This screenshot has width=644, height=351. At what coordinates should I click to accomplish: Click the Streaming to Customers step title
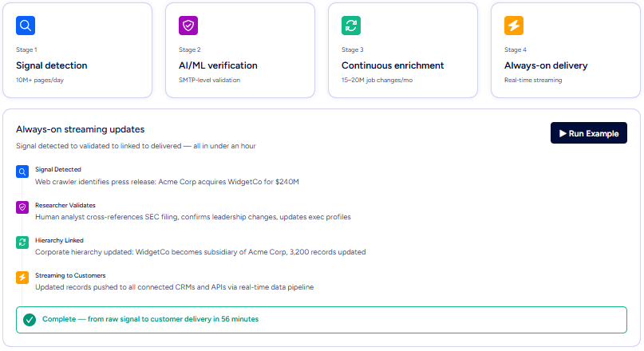click(70, 275)
